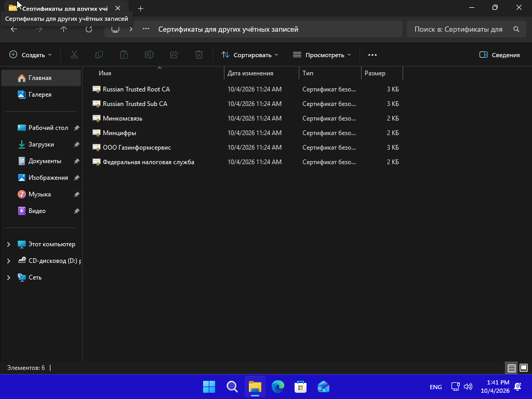Open Windows Start menu
532x399 pixels.
[209, 387]
